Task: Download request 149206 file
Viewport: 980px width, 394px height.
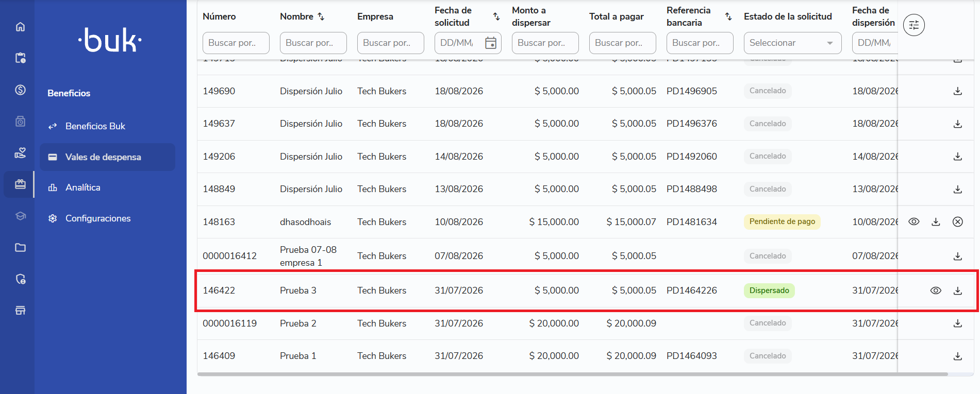Action: click(958, 157)
